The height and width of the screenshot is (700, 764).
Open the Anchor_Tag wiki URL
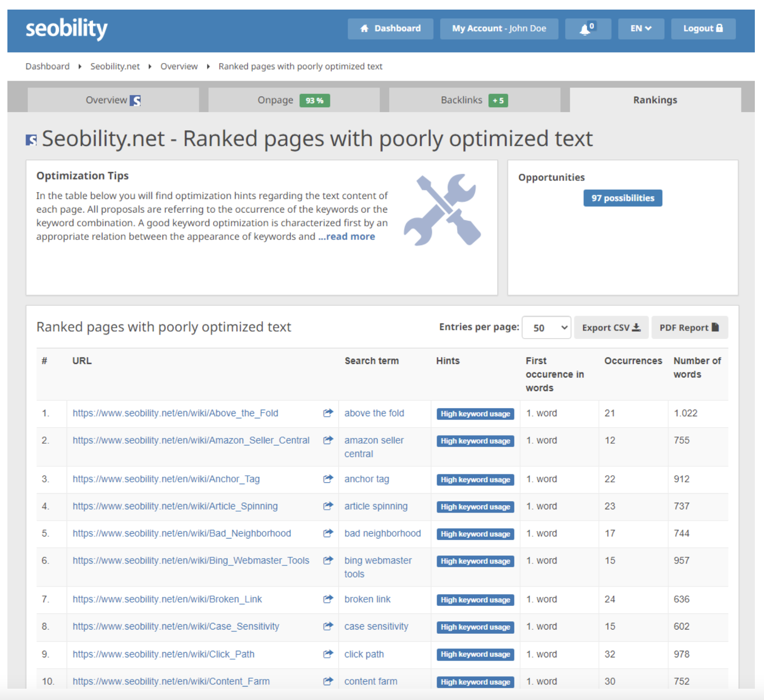(166, 479)
